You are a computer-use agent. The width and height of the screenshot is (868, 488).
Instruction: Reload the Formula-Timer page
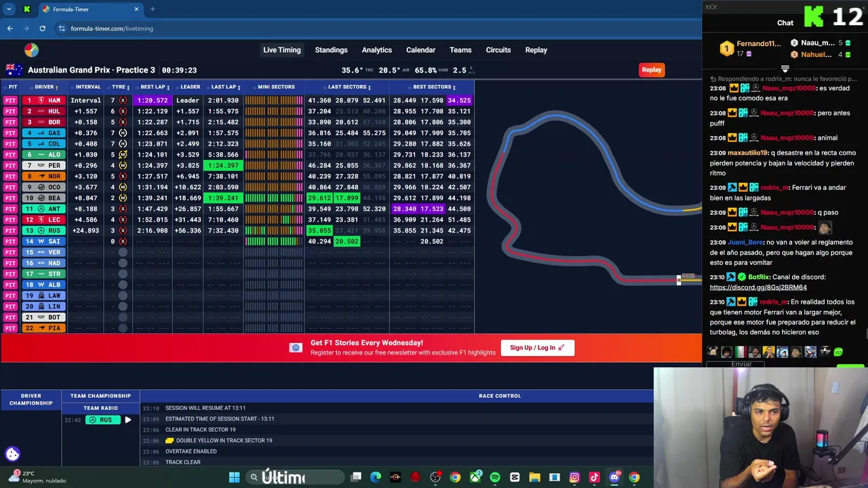point(42,28)
